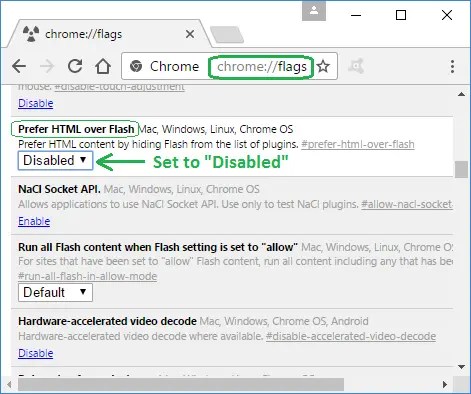The height and width of the screenshot is (394, 471).
Task: Click the extension icon beside address bar
Action: pos(356,66)
